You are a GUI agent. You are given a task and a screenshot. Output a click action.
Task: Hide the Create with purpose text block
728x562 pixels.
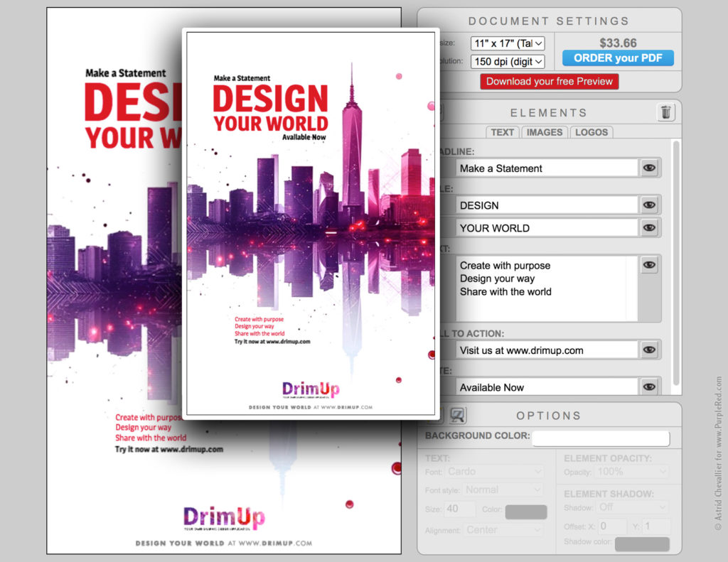coord(649,265)
